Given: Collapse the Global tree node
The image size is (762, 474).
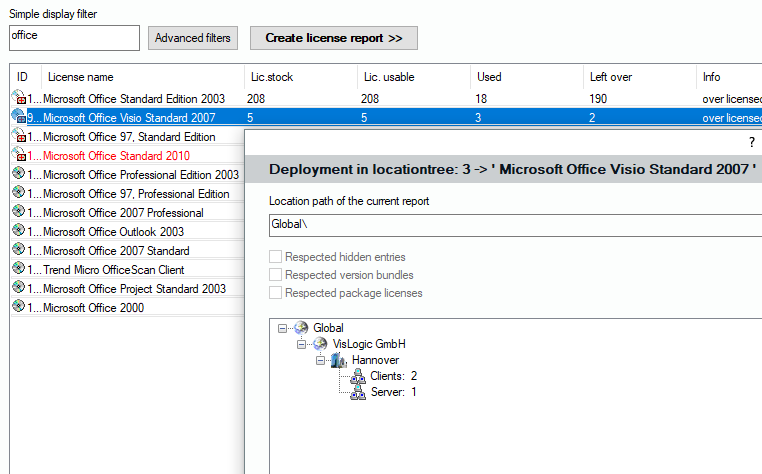Looking at the screenshot, I should click(x=284, y=328).
